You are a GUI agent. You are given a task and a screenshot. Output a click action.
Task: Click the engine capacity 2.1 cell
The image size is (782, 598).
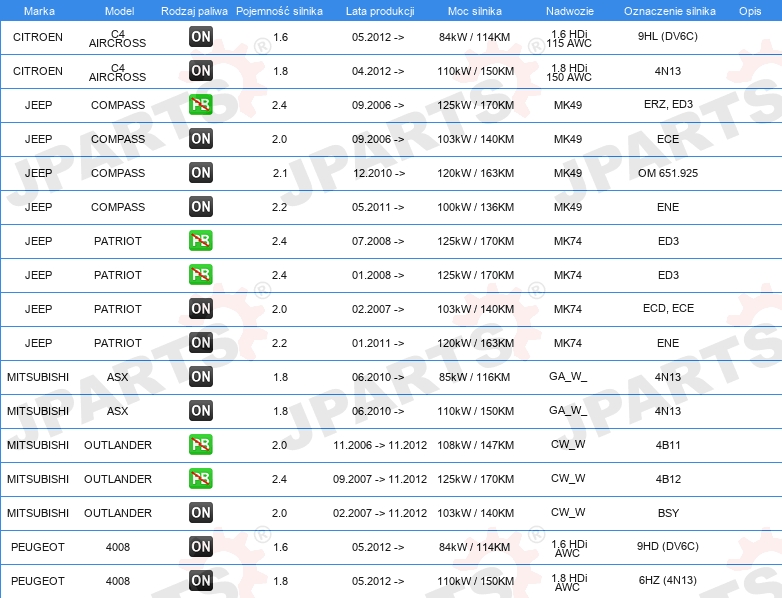pyautogui.click(x=280, y=173)
